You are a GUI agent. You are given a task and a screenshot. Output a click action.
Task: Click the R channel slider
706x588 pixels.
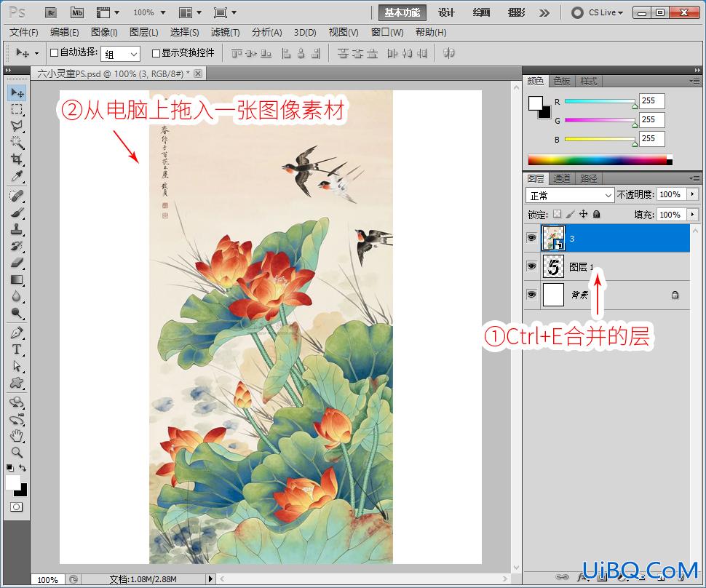599,102
